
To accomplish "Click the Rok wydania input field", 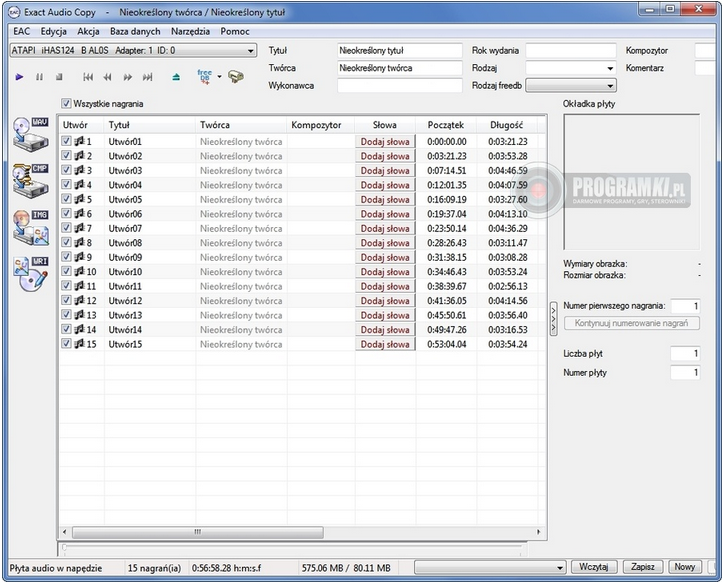I will (x=571, y=50).
